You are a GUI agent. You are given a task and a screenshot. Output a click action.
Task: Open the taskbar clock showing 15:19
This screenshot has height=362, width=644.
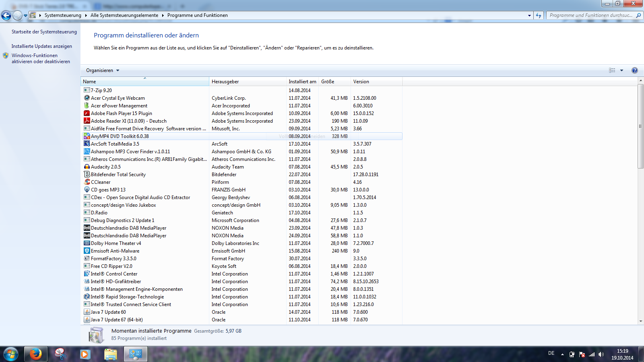pos(622,354)
